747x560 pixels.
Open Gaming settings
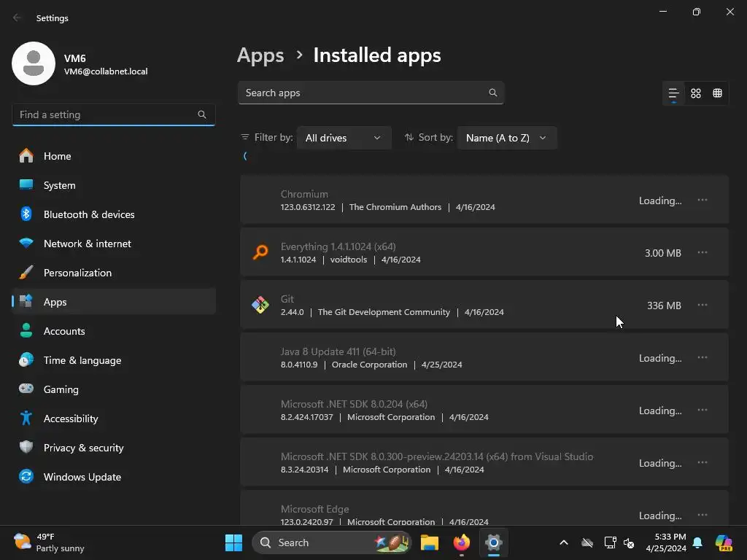114,389
